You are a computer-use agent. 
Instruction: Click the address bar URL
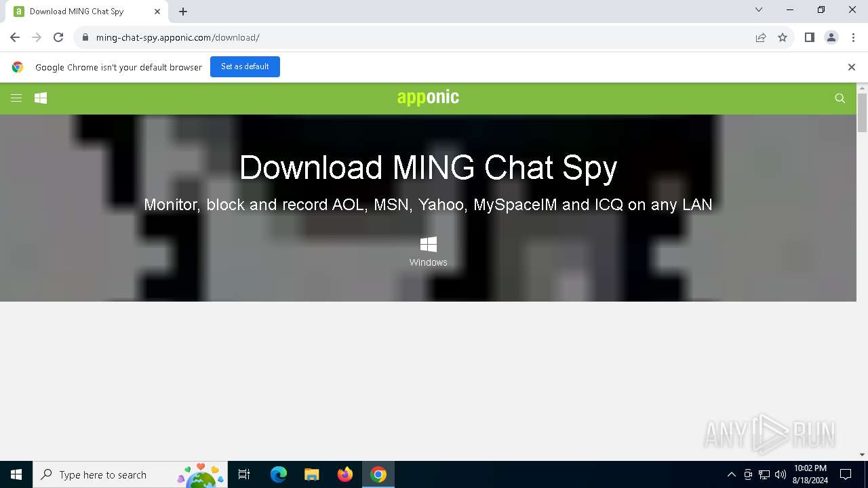pos(178,37)
